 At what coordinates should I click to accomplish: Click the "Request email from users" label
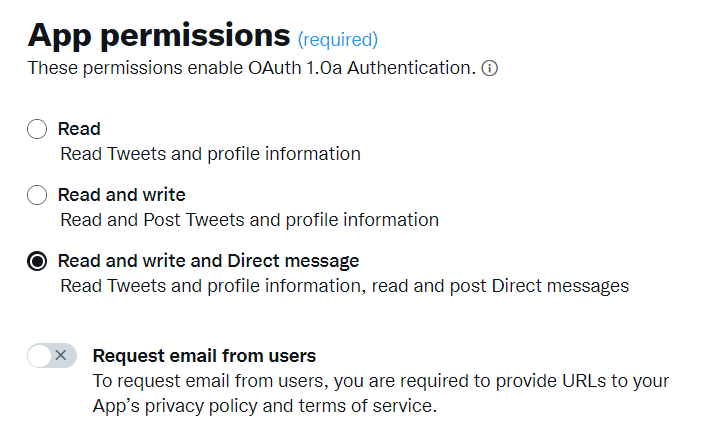[204, 355]
